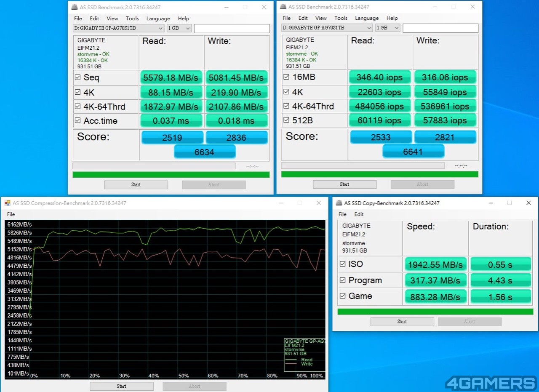This screenshot has width=539, height=392.
Task: Click Start in the Compression-Benchmark window
Action: point(121,386)
